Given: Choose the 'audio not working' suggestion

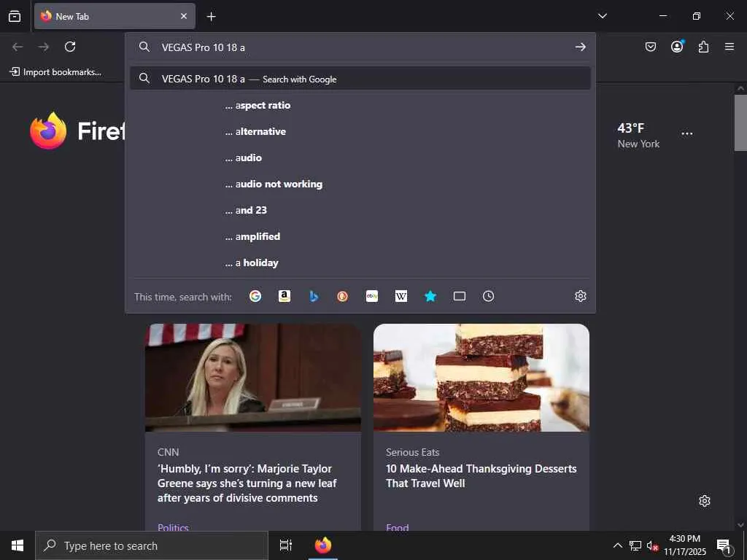Looking at the screenshot, I should tap(360, 184).
